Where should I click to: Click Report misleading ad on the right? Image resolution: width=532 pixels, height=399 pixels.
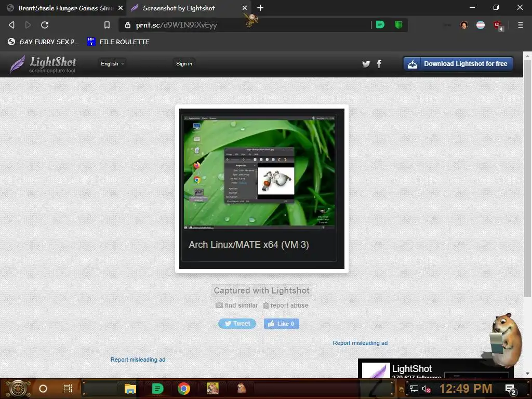tap(360, 343)
